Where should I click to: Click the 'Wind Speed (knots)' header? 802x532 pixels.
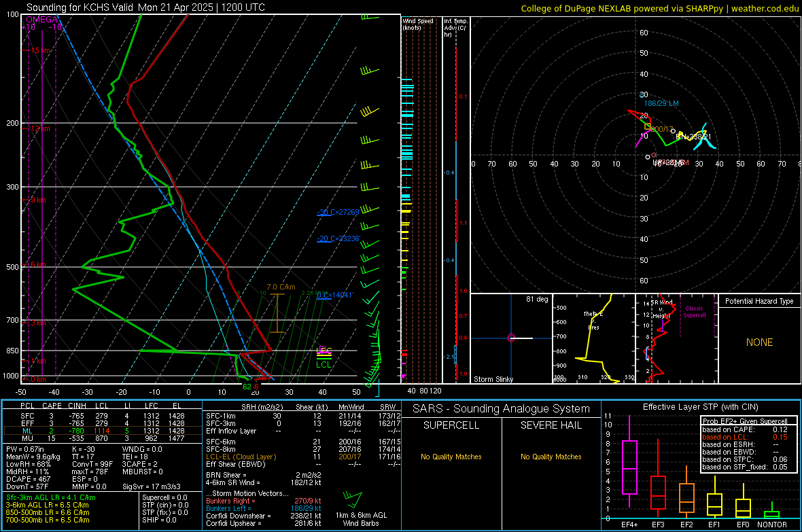click(x=418, y=24)
